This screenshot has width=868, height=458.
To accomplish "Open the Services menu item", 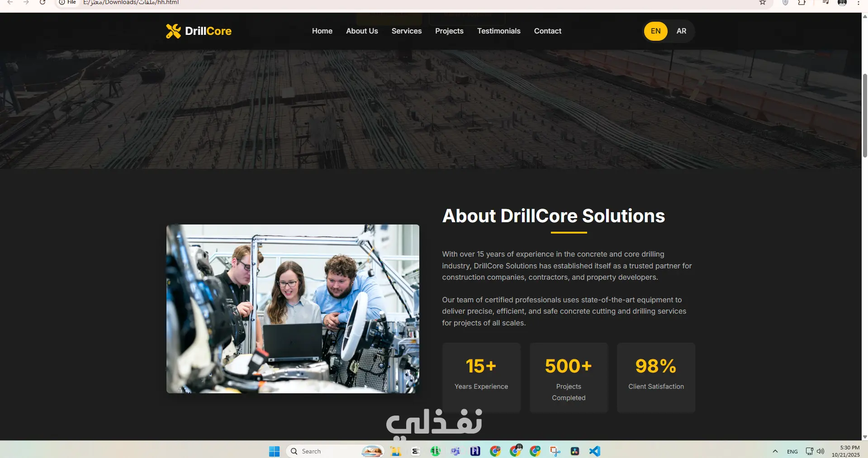I will (407, 31).
